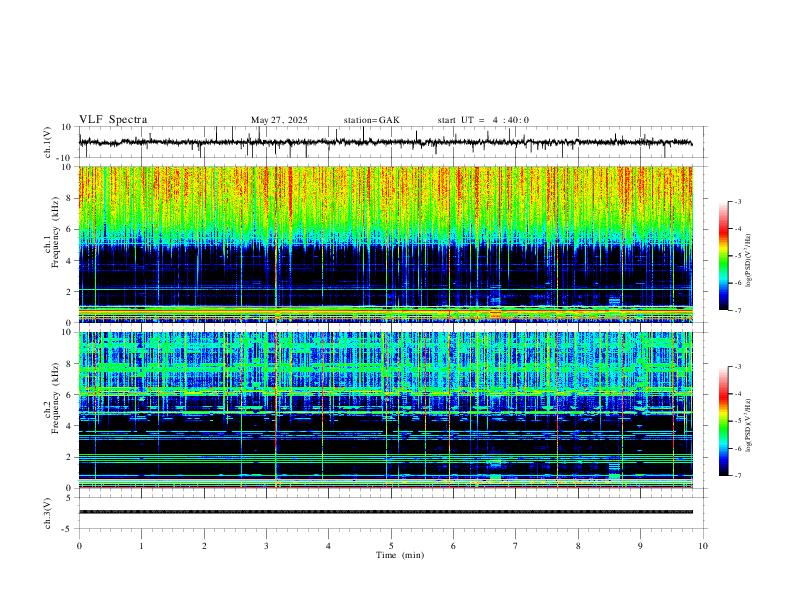This screenshot has width=792, height=612.
Task: Click the "-7" label on ch.1 colorbar
Action: (737, 310)
